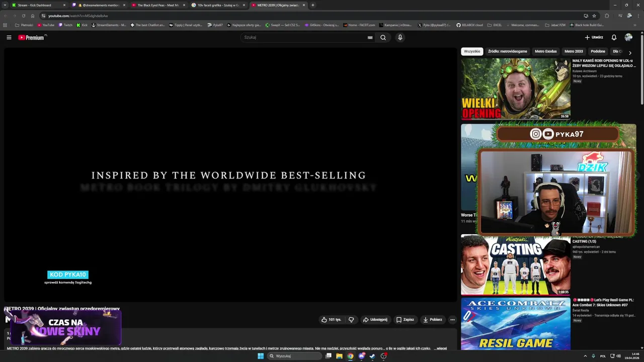Open the tab search dropdown arrow
Image resolution: width=644 pixels, height=362 pixels.
6,5
